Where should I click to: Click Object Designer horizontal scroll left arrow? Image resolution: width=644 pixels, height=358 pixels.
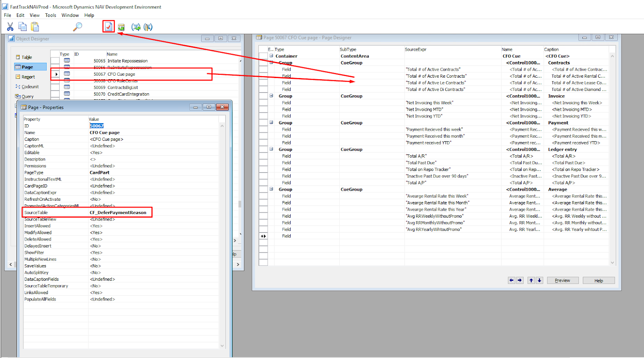point(11,264)
